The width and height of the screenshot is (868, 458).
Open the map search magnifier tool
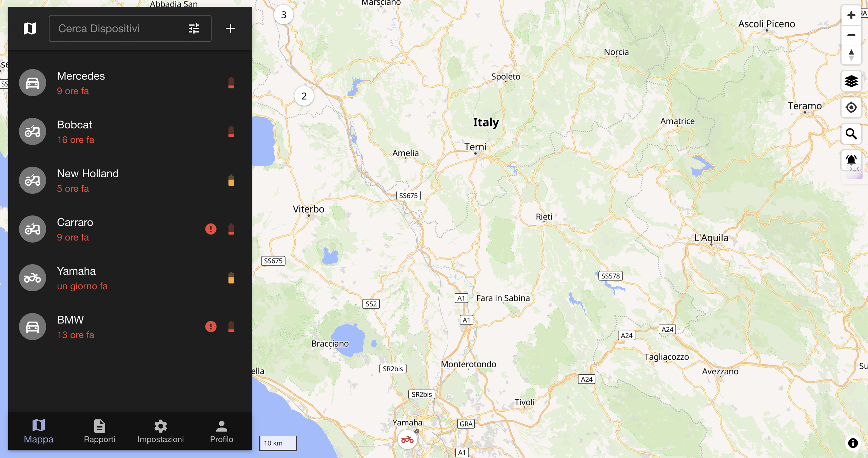tap(852, 134)
